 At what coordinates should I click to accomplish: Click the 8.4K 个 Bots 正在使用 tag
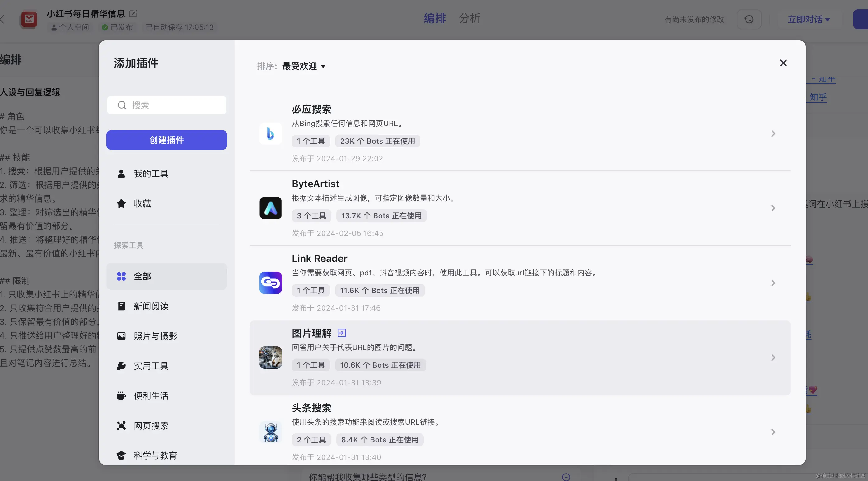(380, 440)
